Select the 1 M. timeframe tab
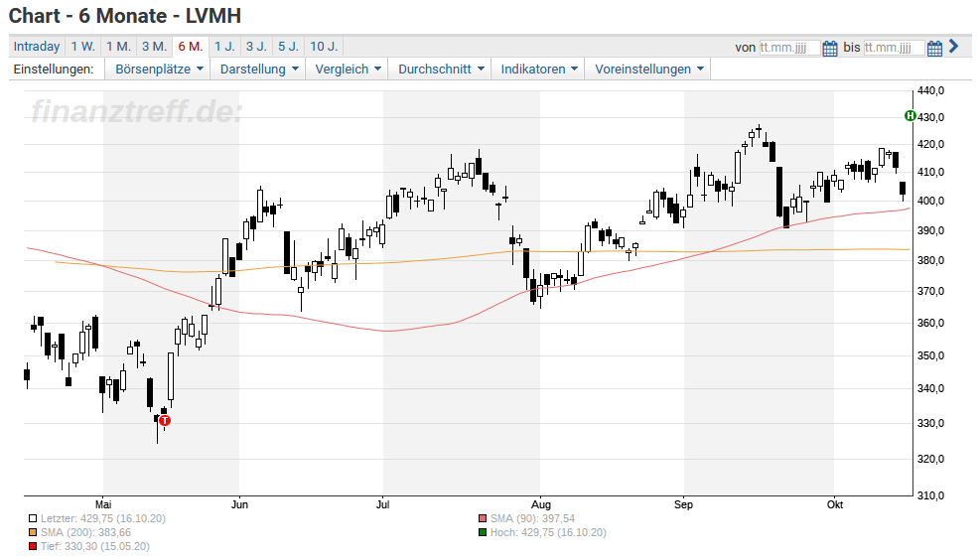The image size is (980, 560). point(118,47)
